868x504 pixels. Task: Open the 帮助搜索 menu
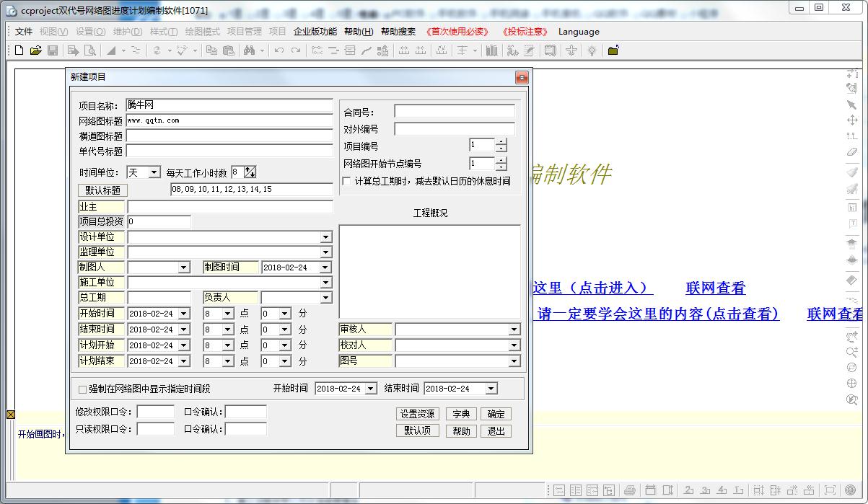coord(398,32)
